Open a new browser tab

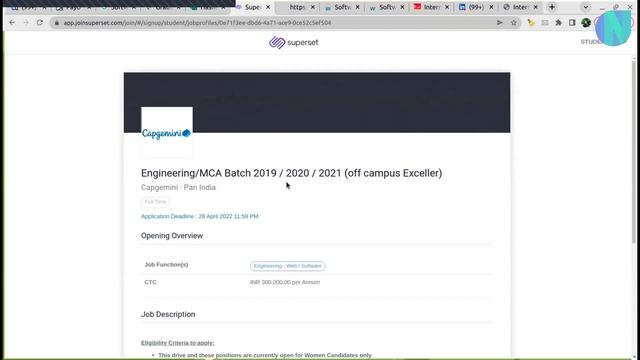point(552,7)
